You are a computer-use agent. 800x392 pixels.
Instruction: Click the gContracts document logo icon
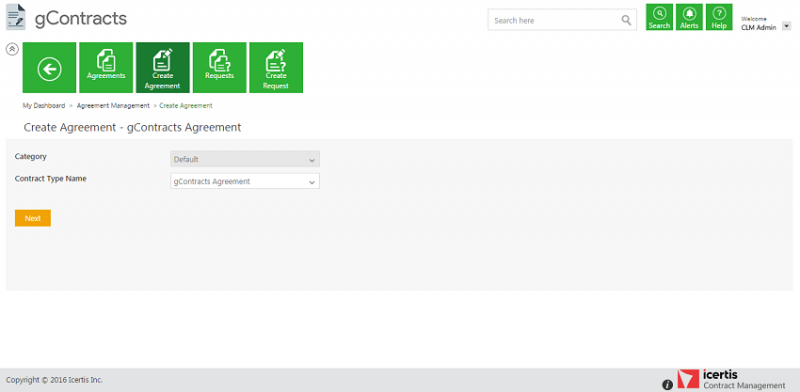tap(15, 17)
